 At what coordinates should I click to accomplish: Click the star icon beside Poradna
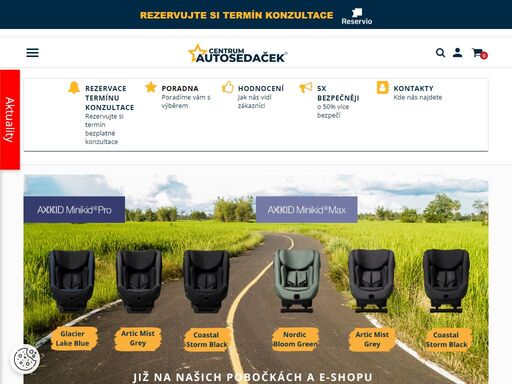click(x=151, y=87)
